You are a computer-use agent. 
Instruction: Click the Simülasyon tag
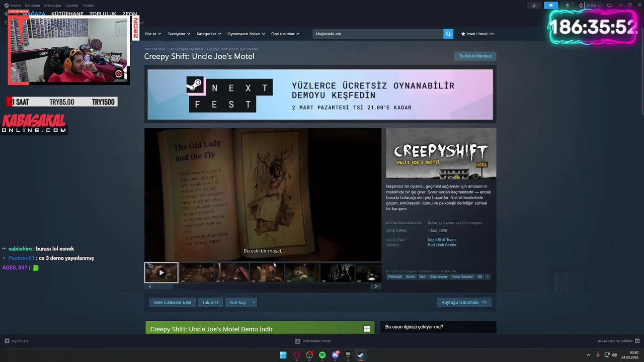tap(438, 277)
